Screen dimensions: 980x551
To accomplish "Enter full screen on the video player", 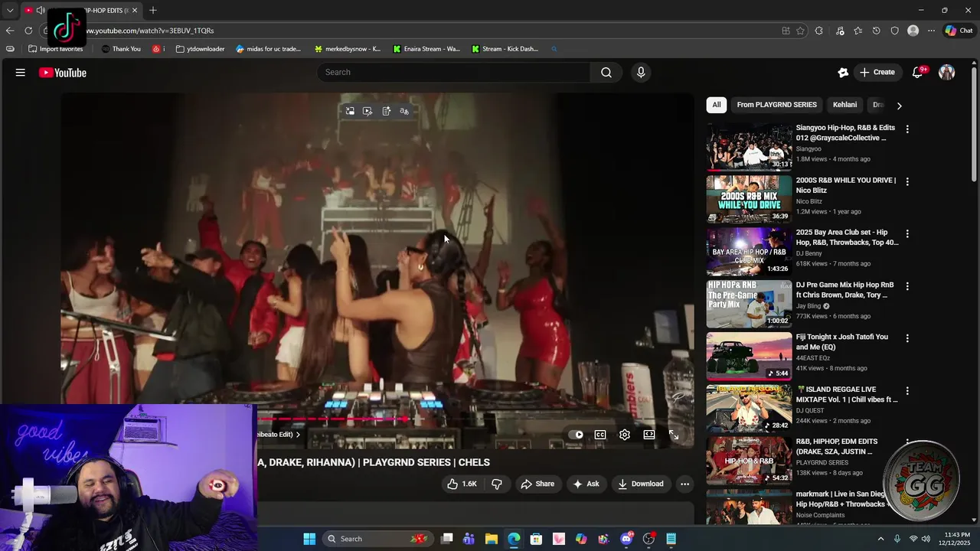I will 674,435.
